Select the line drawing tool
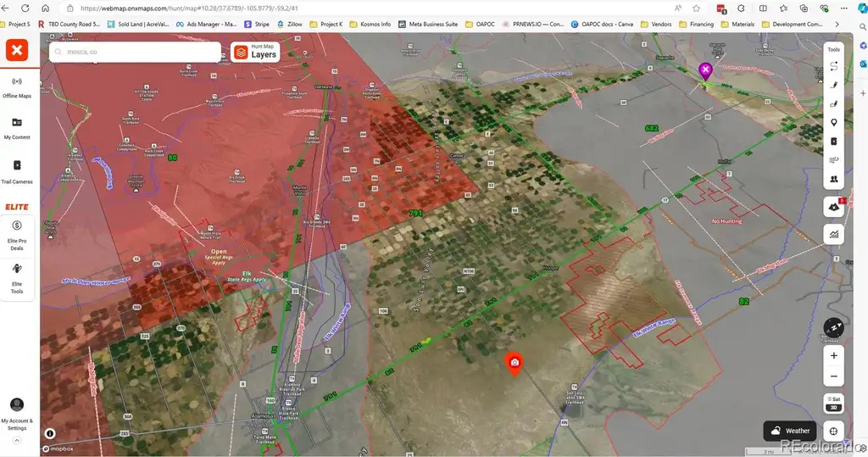 (834, 85)
